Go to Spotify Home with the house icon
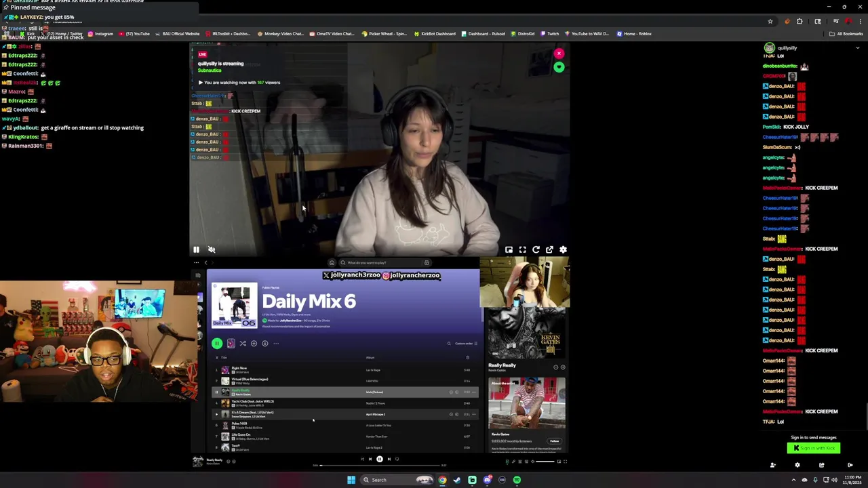Image resolution: width=868 pixels, height=488 pixels. [332, 262]
